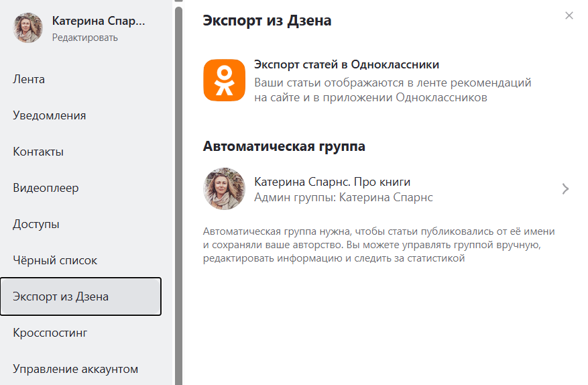The height and width of the screenshot is (385, 588).
Task: Click the Админ группы: Катерина Спарнс text
Action: click(343, 197)
